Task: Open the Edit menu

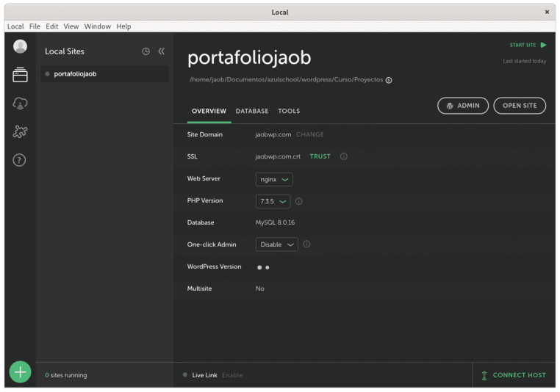Action: [51, 26]
